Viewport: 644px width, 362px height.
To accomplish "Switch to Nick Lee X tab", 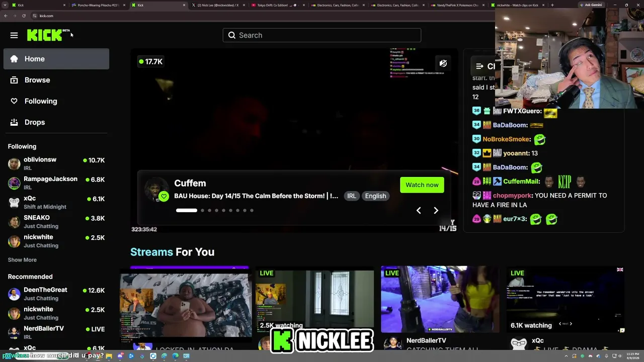I will pos(217,5).
